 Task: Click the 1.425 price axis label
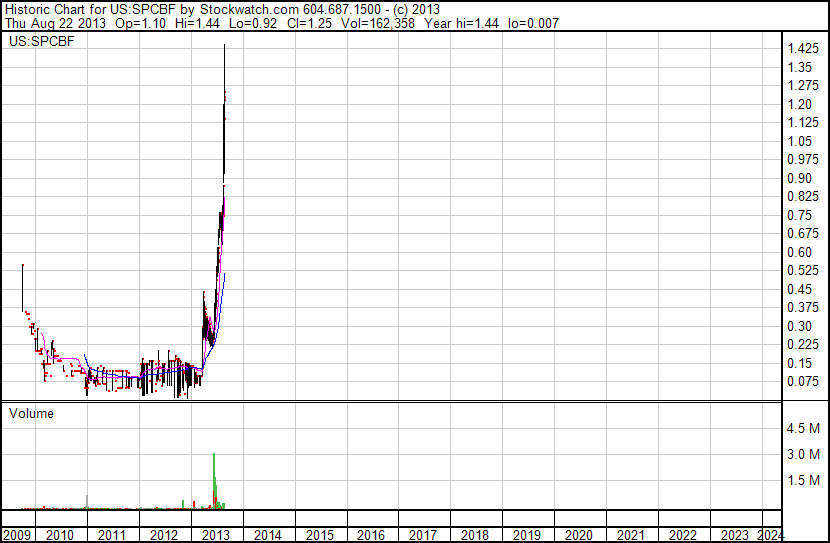(805, 49)
